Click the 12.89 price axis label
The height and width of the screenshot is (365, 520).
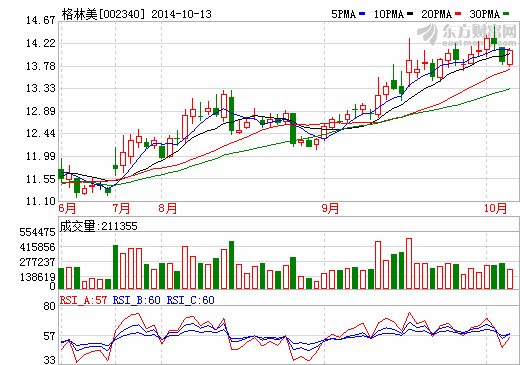pos(40,111)
